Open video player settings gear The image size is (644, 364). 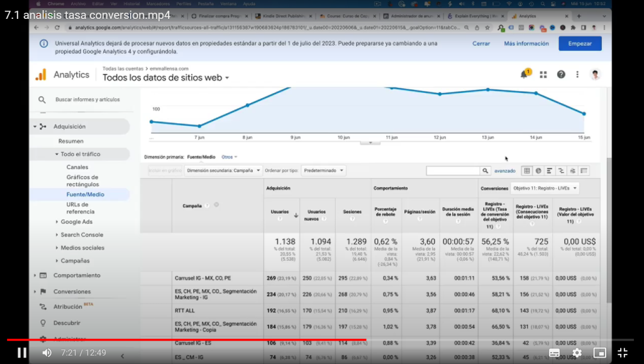tap(577, 353)
